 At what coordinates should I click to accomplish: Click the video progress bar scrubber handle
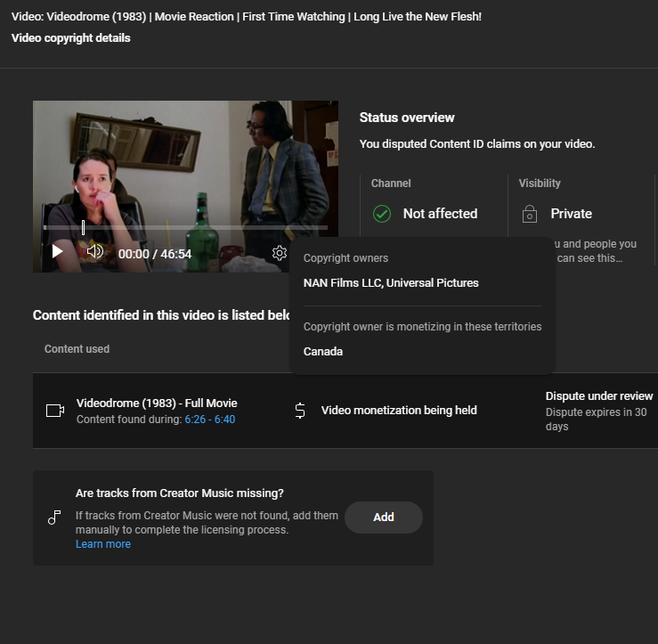tap(83, 227)
